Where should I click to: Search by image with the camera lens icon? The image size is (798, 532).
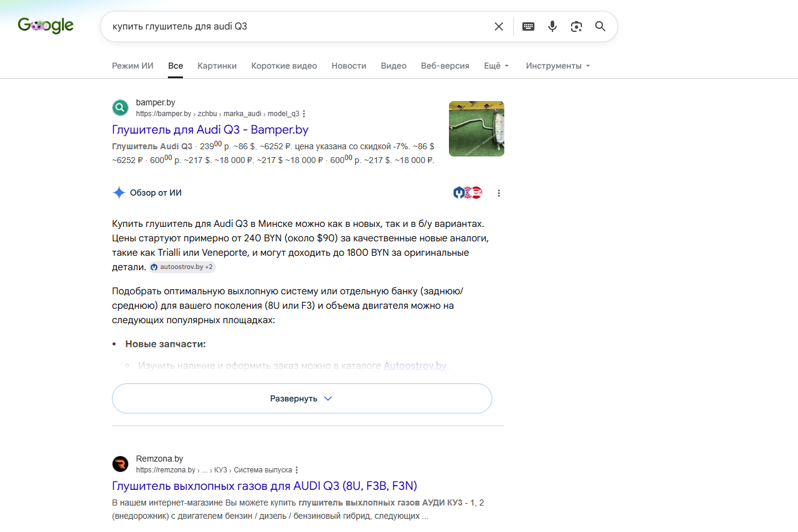[577, 26]
